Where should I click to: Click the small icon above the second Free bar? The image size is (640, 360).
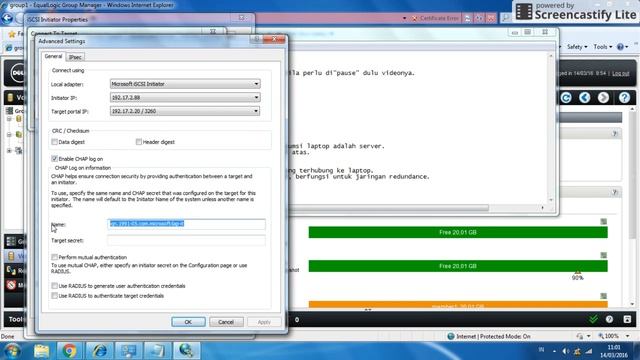coord(604,256)
